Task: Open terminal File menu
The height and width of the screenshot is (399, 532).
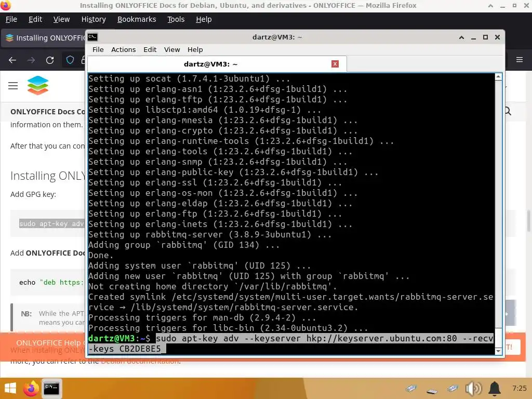Action: [98, 49]
